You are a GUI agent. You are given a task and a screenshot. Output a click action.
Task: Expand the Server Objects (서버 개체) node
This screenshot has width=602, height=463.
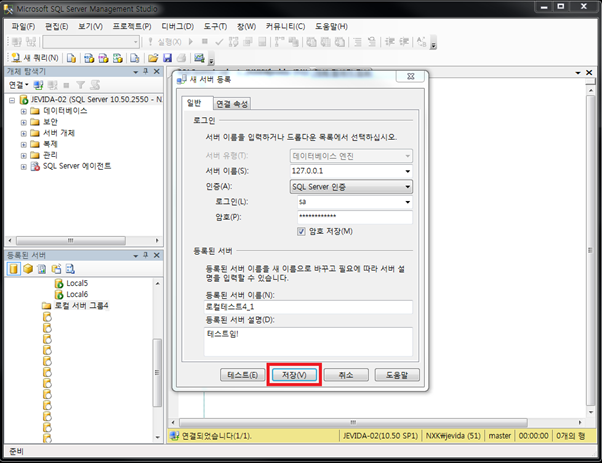[24, 134]
